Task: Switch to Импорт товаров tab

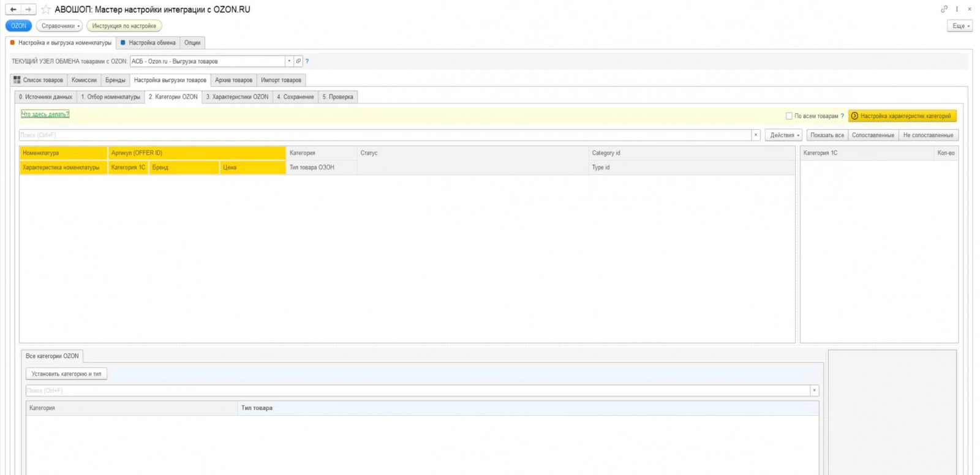Action: pyautogui.click(x=281, y=80)
